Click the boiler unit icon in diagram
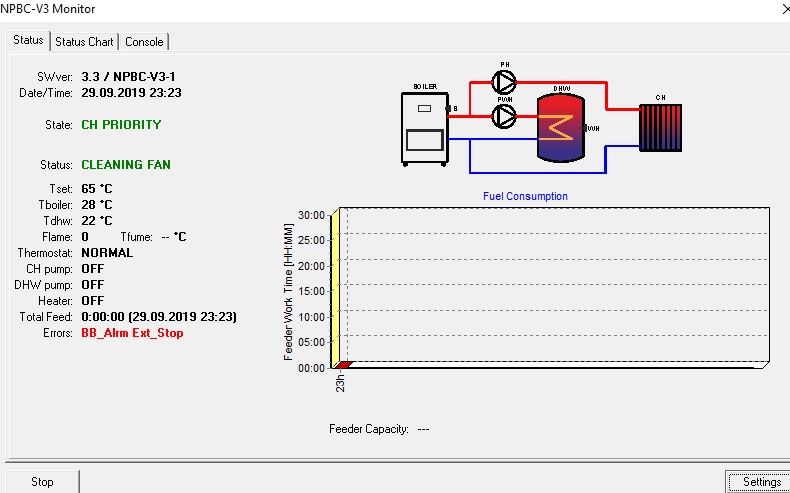The width and height of the screenshot is (790, 493). click(x=424, y=129)
